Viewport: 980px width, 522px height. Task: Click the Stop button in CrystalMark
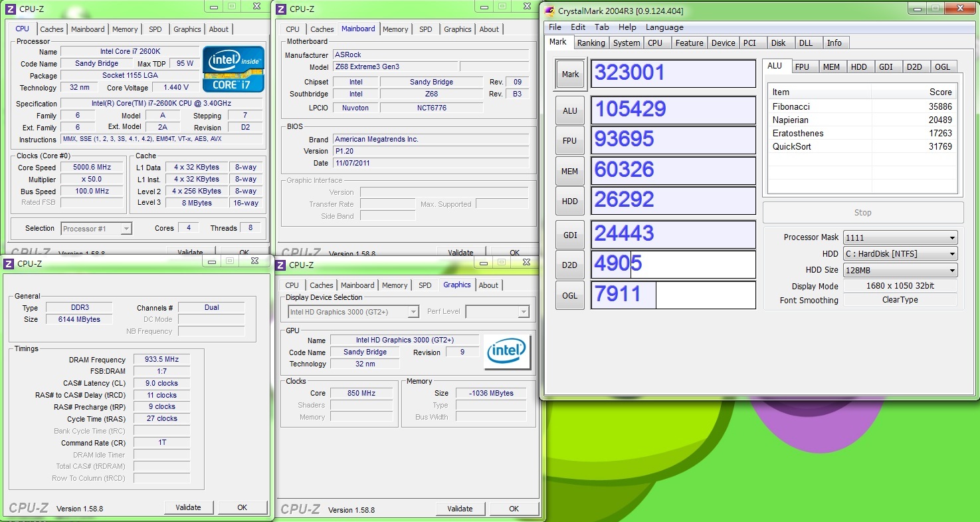point(862,213)
